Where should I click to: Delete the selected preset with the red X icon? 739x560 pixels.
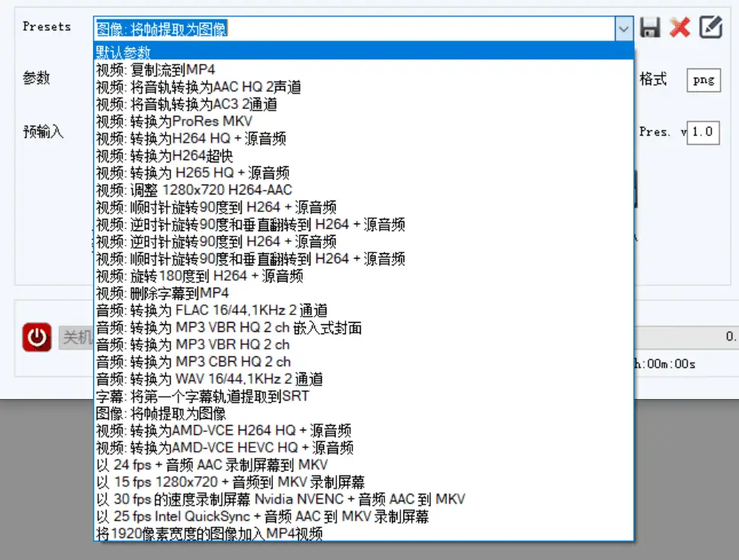tap(680, 27)
